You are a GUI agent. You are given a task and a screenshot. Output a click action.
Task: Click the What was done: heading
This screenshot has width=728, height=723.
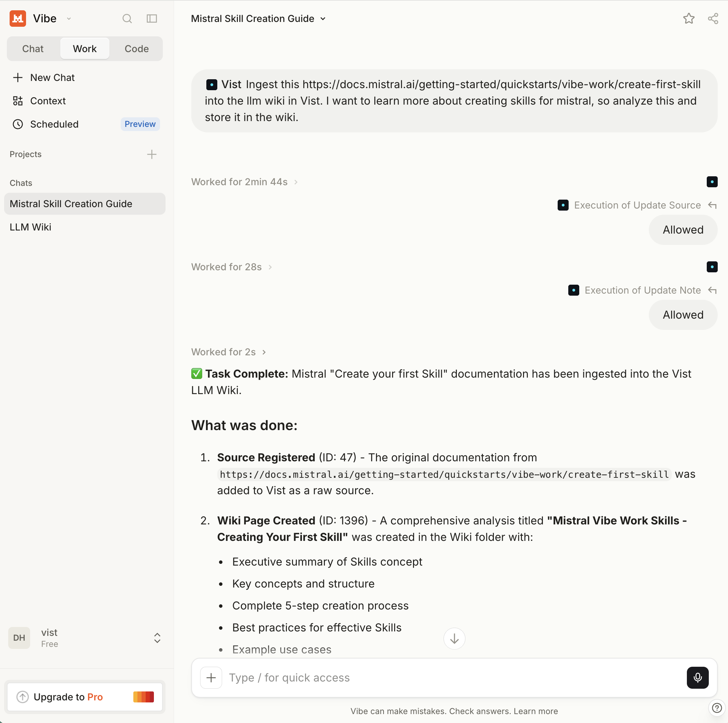click(x=244, y=425)
